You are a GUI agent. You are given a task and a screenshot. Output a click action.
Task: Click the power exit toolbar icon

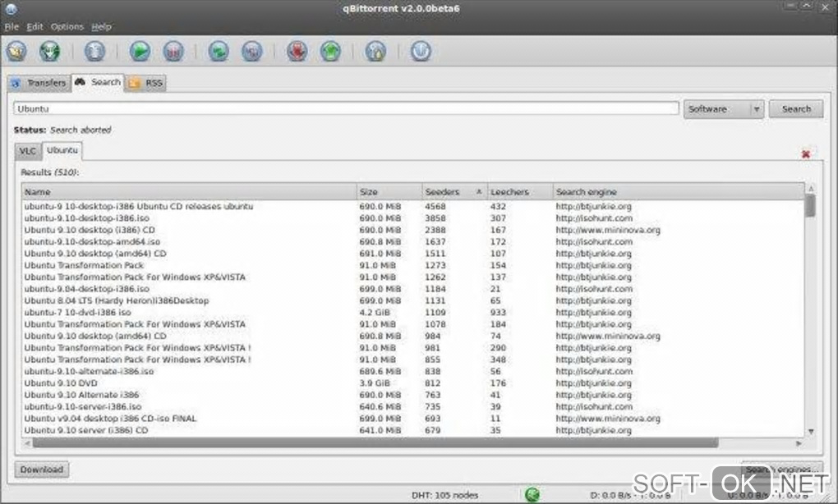[x=421, y=51]
